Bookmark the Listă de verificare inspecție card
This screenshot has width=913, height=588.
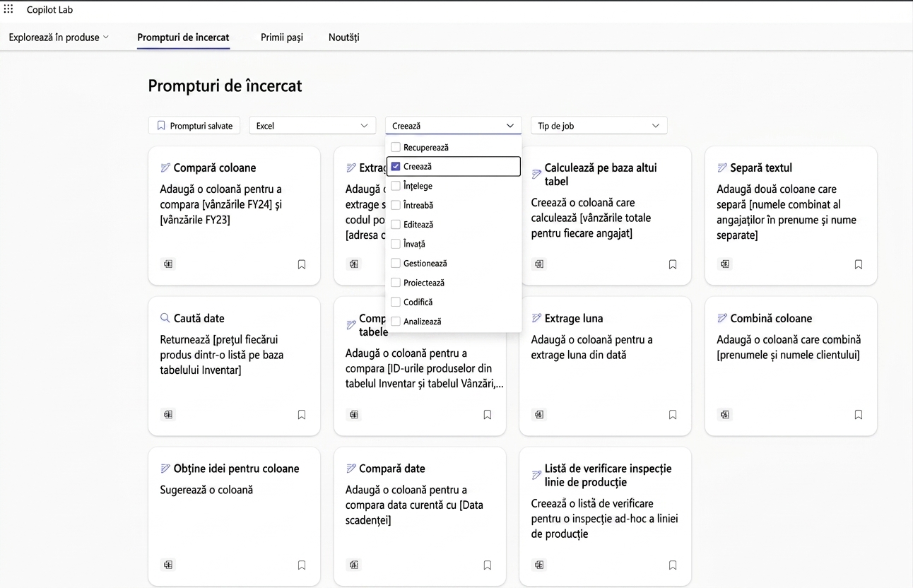coord(673,565)
